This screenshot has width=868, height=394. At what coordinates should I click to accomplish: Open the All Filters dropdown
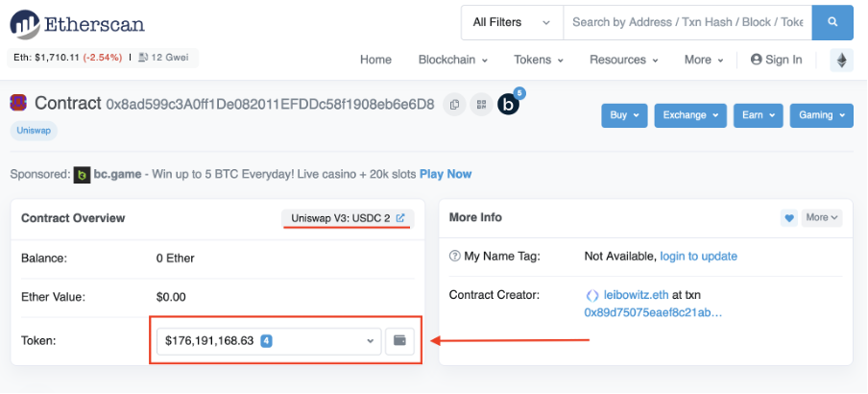pyautogui.click(x=512, y=22)
